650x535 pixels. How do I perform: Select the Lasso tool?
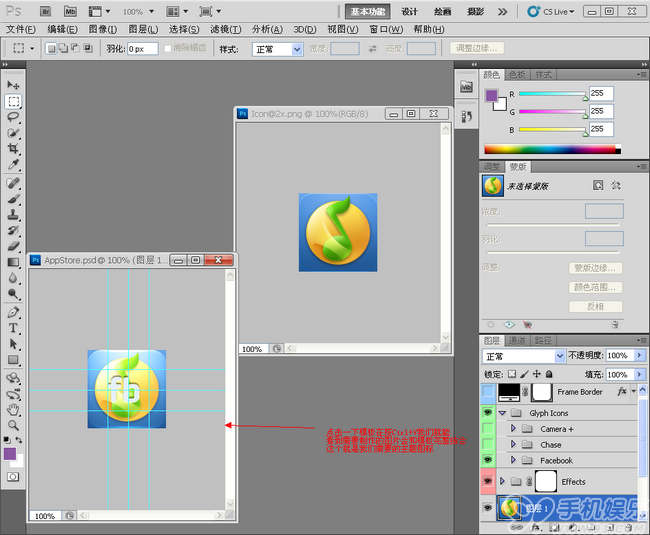13,117
